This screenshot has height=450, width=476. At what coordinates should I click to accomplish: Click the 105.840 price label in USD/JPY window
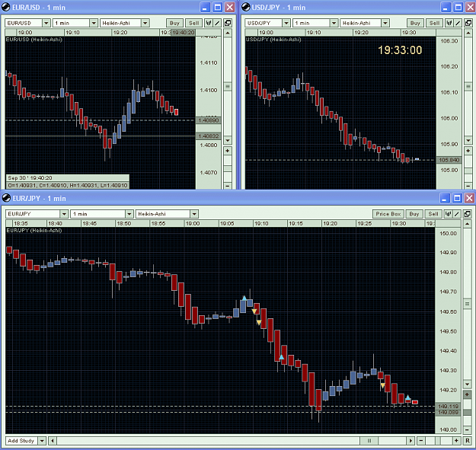coord(449,160)
